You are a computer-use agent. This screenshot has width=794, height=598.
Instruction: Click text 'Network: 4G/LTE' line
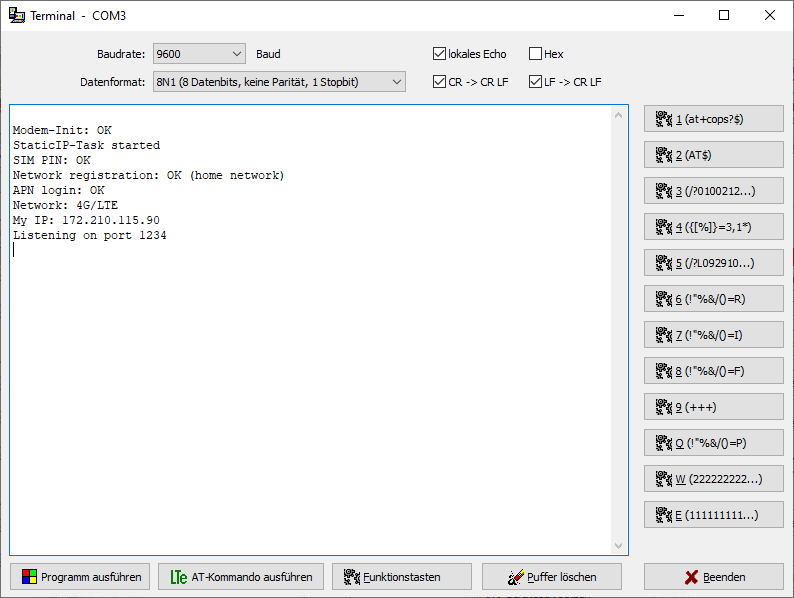pyautogui.click(x=65, y=205)
